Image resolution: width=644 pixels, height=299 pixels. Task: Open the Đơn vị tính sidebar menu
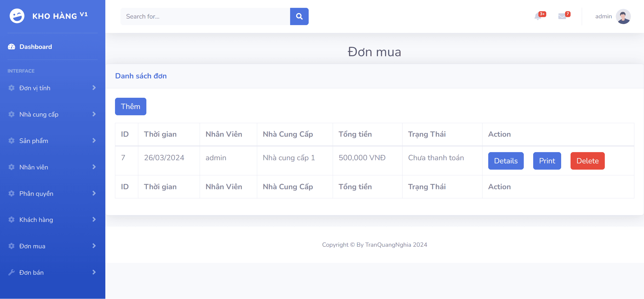53,88
